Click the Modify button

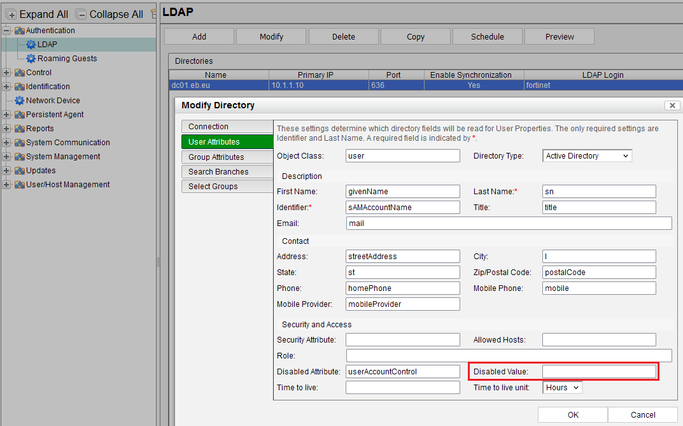(271, 37)
